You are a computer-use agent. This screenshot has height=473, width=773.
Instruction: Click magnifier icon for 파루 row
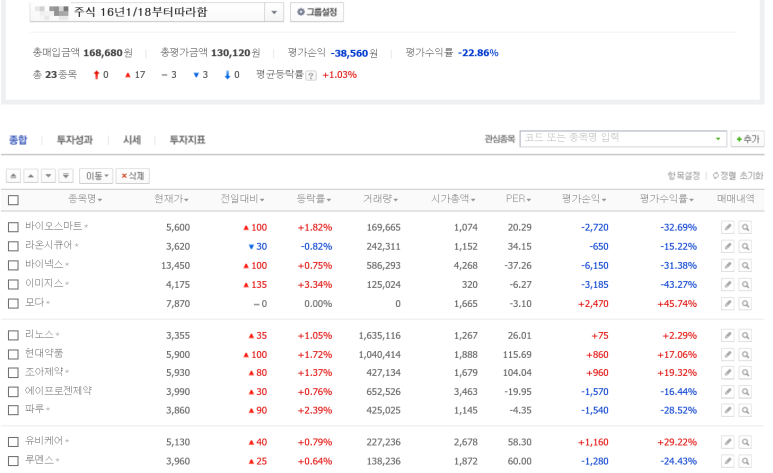[745, 410]
